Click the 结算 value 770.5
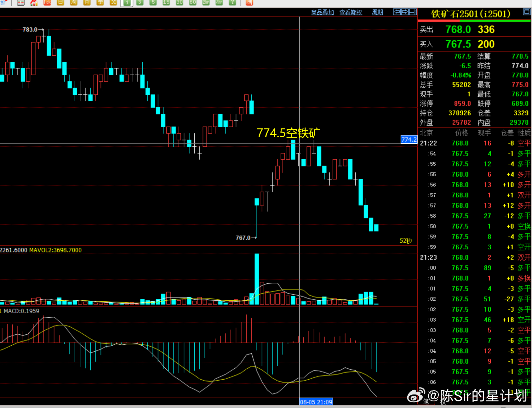Viewport: 532px width, 408px height. point(520,56)
